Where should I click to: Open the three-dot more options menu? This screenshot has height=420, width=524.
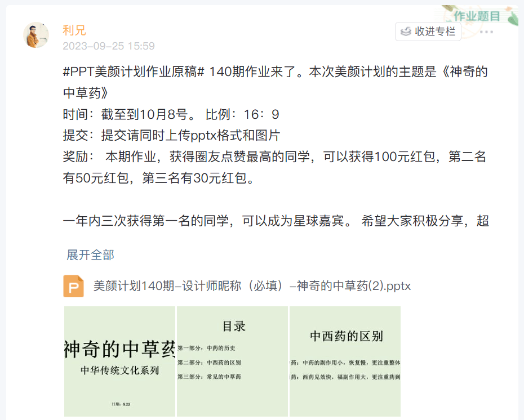(486, 32)
